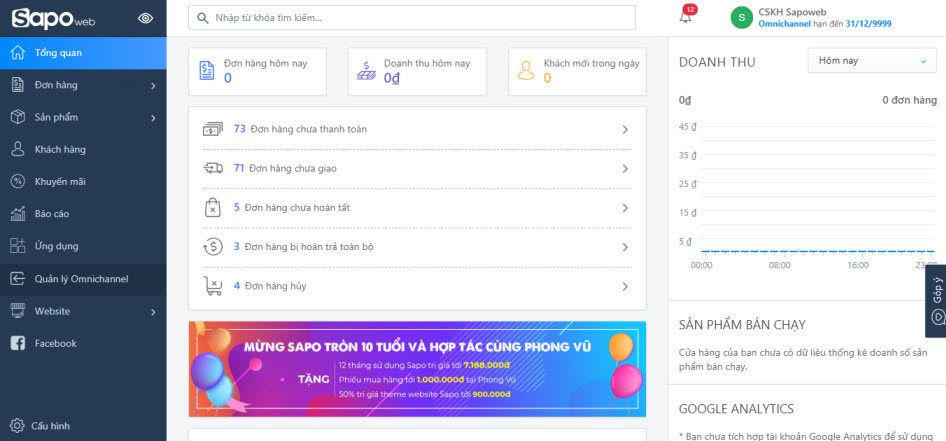Viewport: 946px width, 441px height.
Task: Click chevron on Đơn hàng hủy row
Action: pyautogui.click(x=625, y=286)
